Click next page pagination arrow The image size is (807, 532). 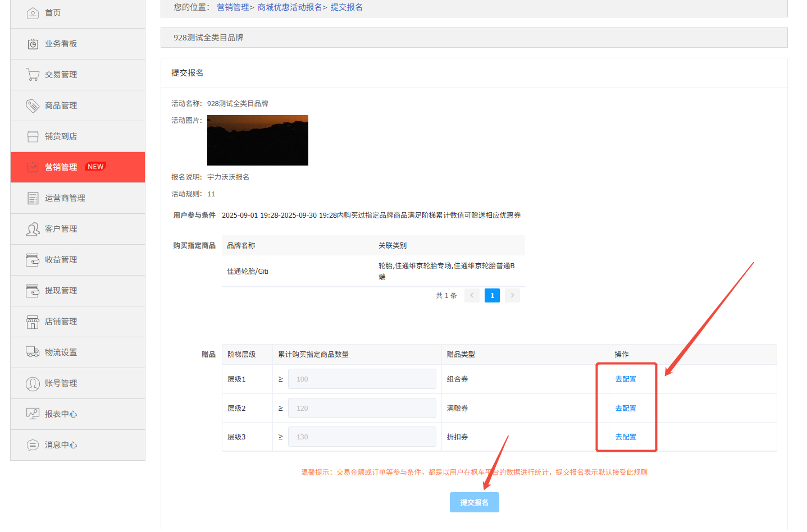point(512,295)
